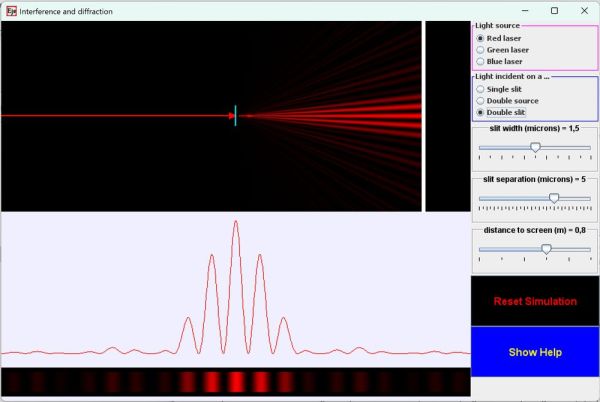Click the slit width slider handle
Viewport: 600px width, 402px height.
point(535,147)
